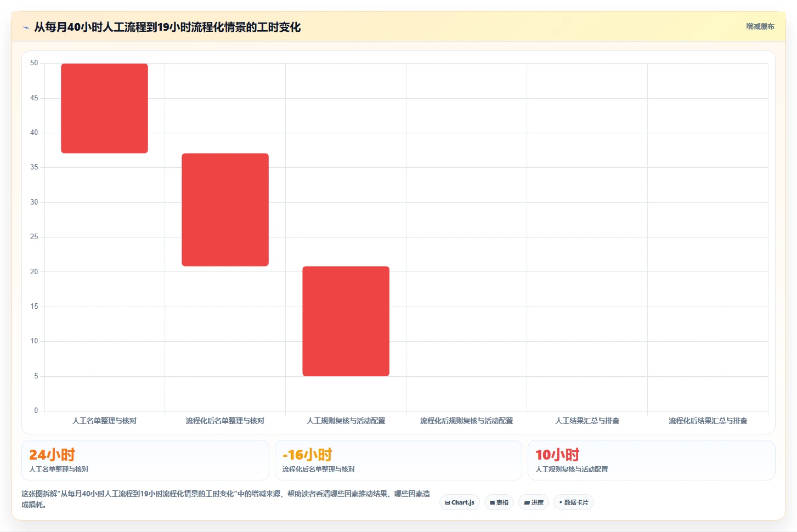Click the y-axis tick value 25
This screenshot has width=797, height=532.
(34, 237)
